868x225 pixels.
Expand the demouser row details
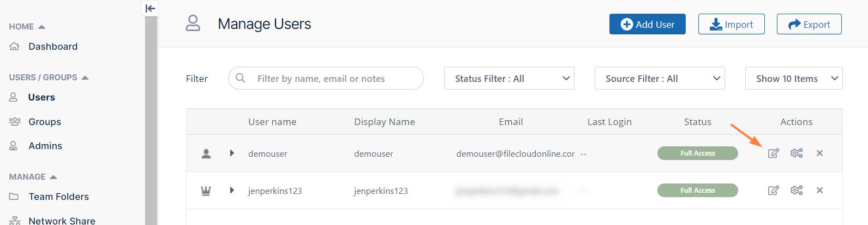pos(232,153)
